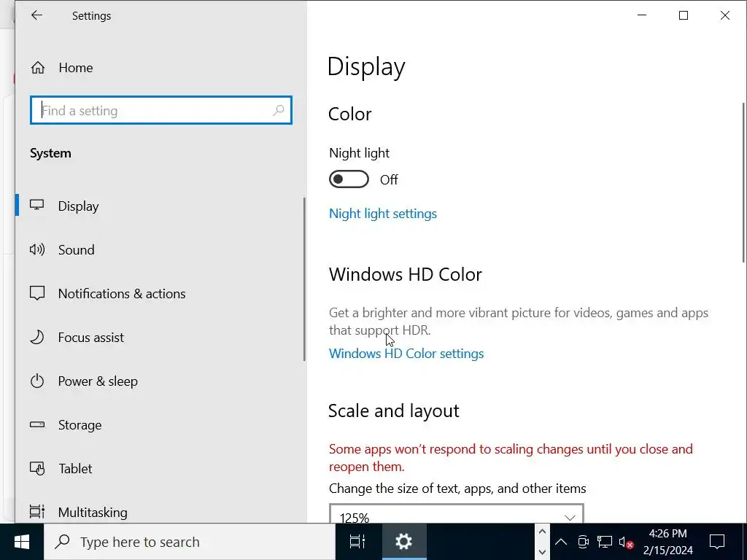Click the Display page vertical scrollbar
Viewport: 747px width, 560px height.
tap(743, 182)
